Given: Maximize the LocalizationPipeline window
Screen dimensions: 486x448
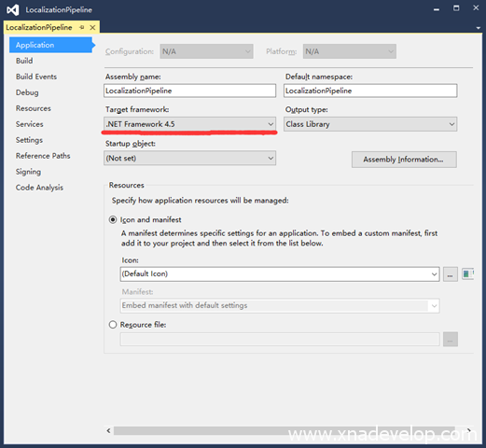Looking at the screenshot, I should pos(456,8).
